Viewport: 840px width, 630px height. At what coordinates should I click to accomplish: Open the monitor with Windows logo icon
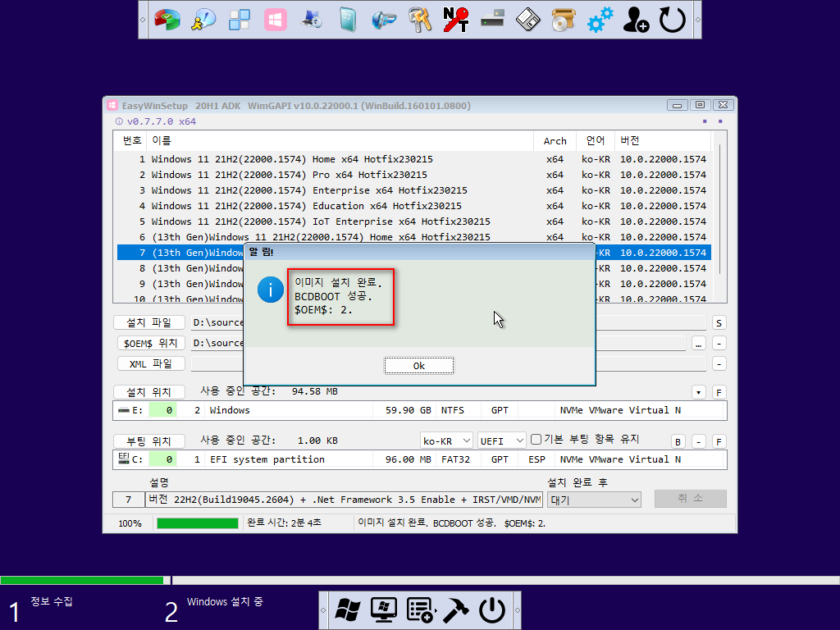pos(384,610)
